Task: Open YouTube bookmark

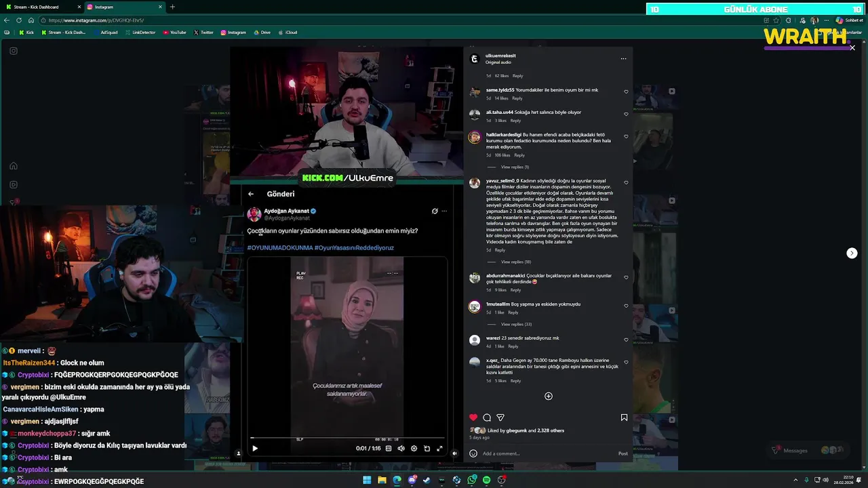Action: [174, 33]
